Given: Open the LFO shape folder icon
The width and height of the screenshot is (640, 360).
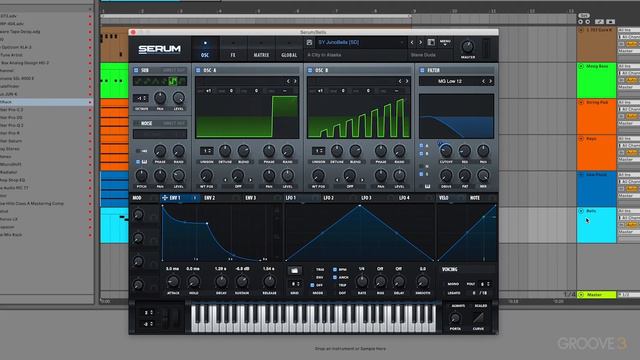Looking at the screenshot, I should coord(294,270).
